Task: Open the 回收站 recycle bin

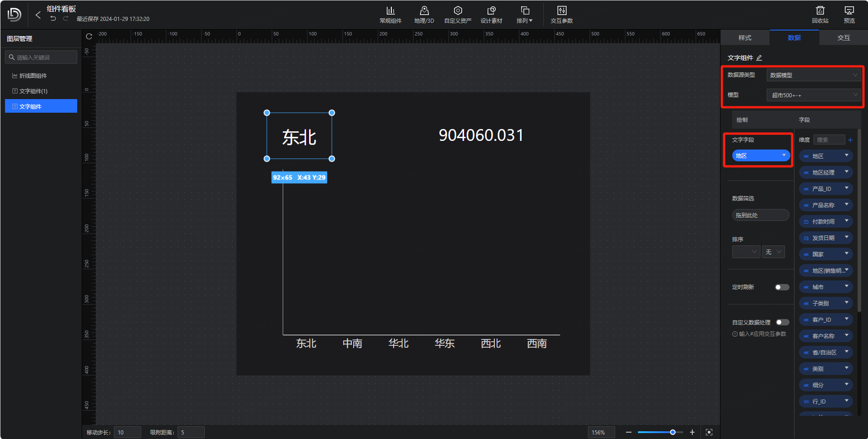Action: coord(820,15)
